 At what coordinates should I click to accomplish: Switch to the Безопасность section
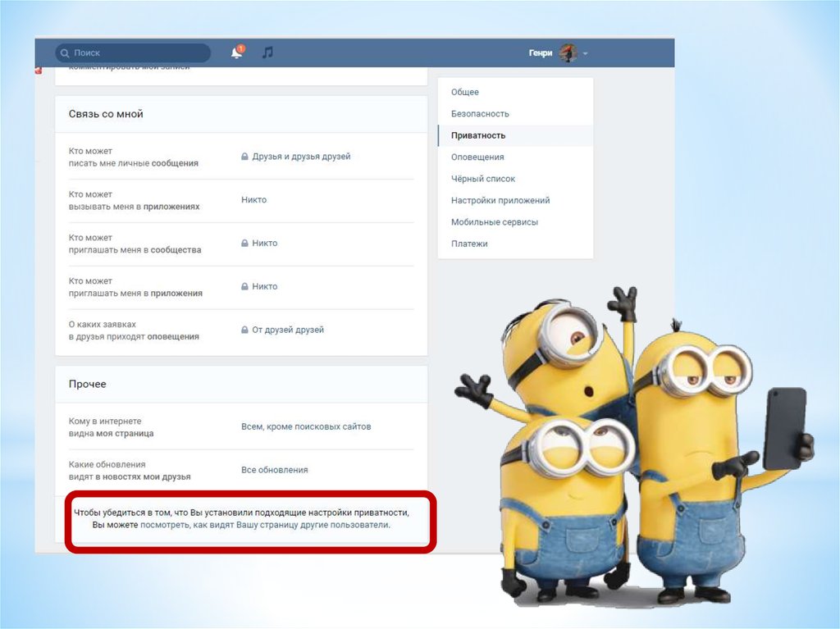[x=480, y=114]
